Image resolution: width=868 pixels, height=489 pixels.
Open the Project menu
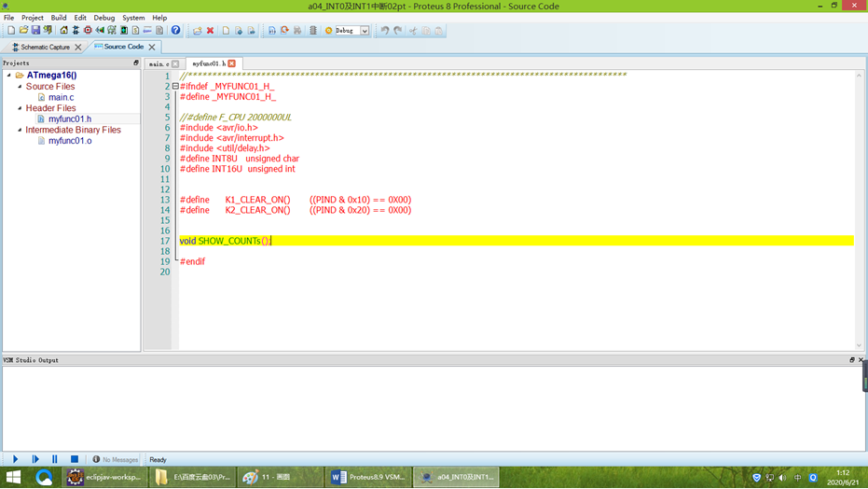[x=32, y=18]
